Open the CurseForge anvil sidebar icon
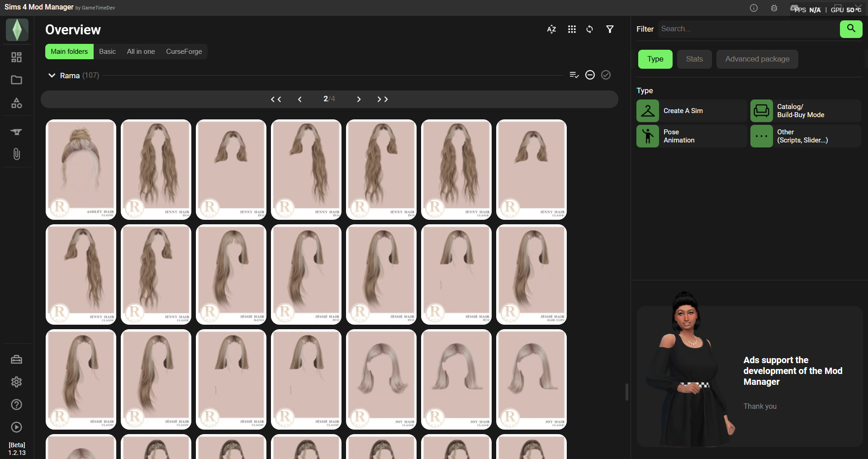The image size is (868, 459). (x=17, y=132)
